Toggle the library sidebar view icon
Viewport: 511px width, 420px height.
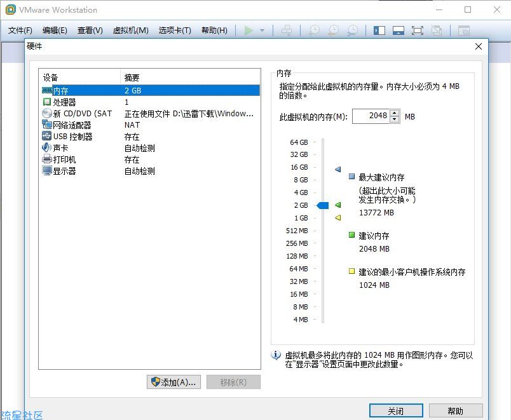click(379, 30)
